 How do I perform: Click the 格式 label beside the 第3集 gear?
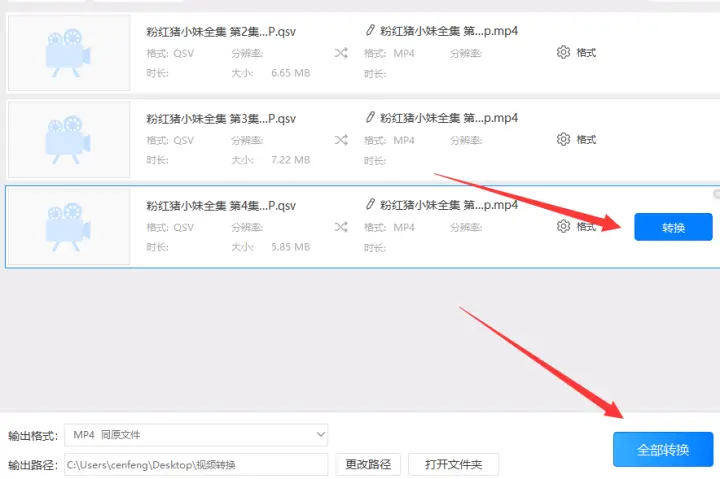(x=586, y=140)
